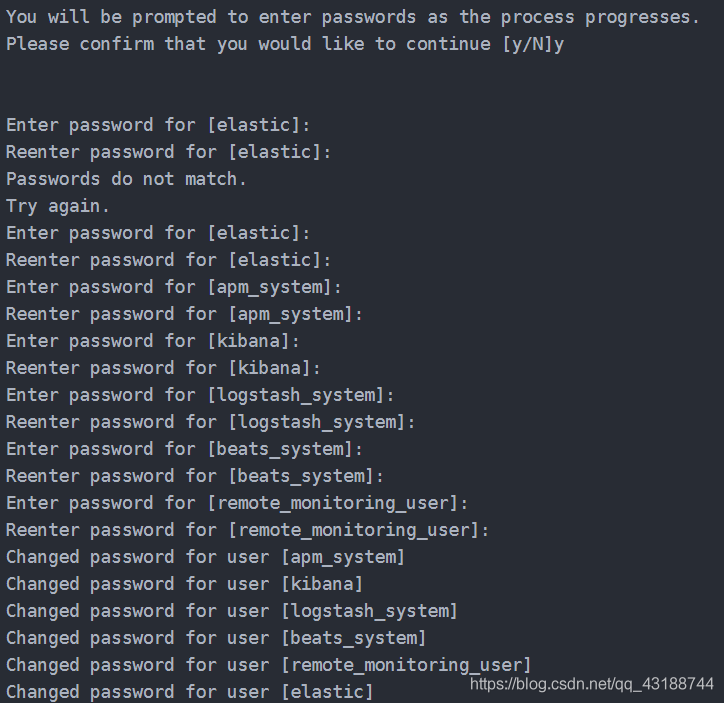Click "Changed password for user [elastic]" line

pos(189,692)
